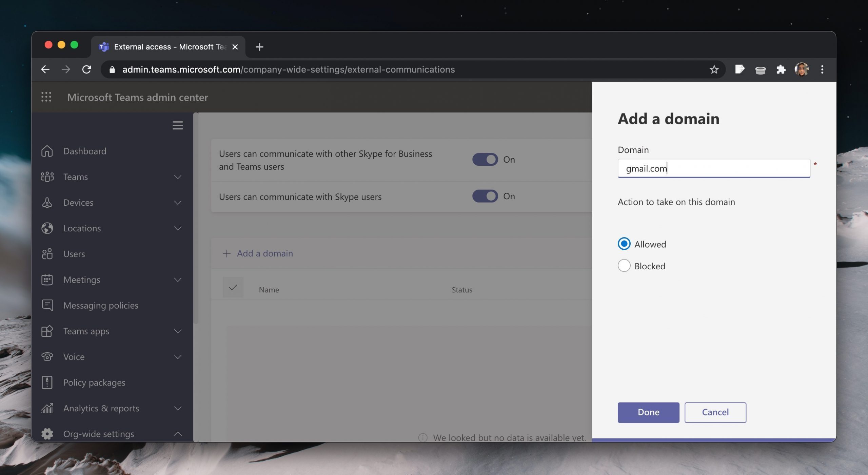Collapse sidebar with hamburger menu icon
The image size is (868, 475).
(178, 125)
